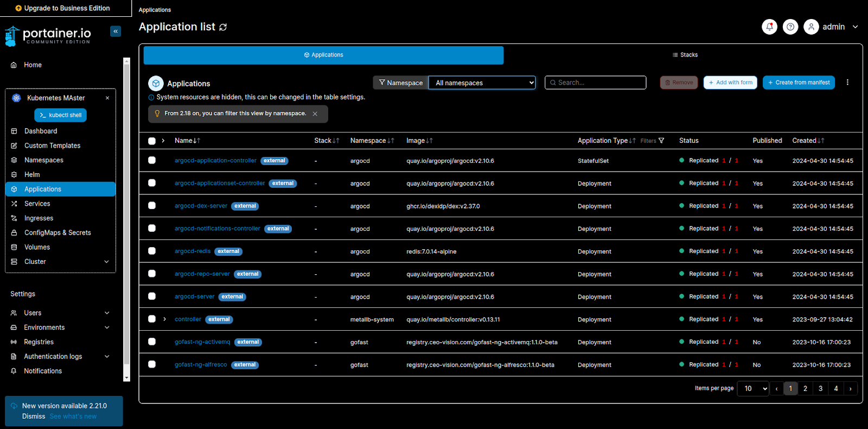The height and width of the screenshot is (429, 868).
Task: Click the admin user avatar icon
Action: [811, 27]
